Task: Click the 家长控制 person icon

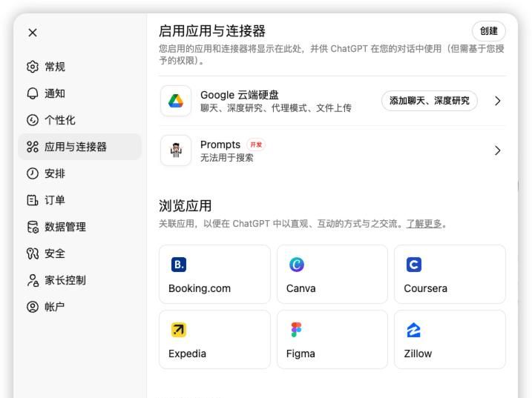Action: point(33,280)
